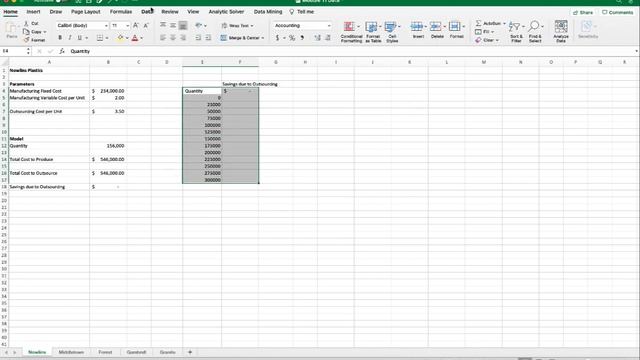Toggle Underline formatting

(x=80, y=38)
